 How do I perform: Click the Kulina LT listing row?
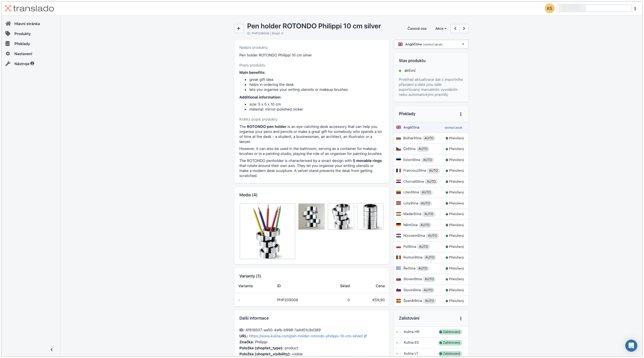point(431,353)
